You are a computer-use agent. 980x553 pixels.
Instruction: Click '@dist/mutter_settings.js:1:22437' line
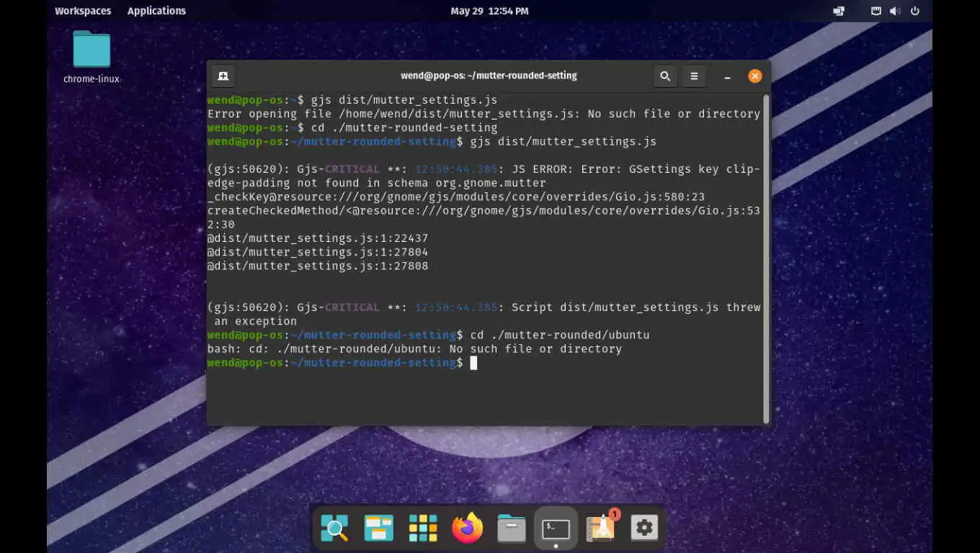point(318,238)
